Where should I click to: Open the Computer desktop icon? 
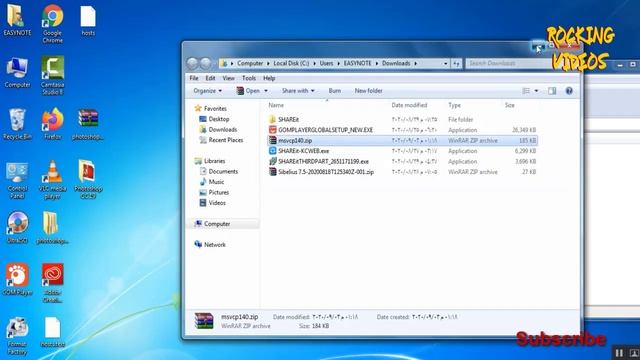17,73
